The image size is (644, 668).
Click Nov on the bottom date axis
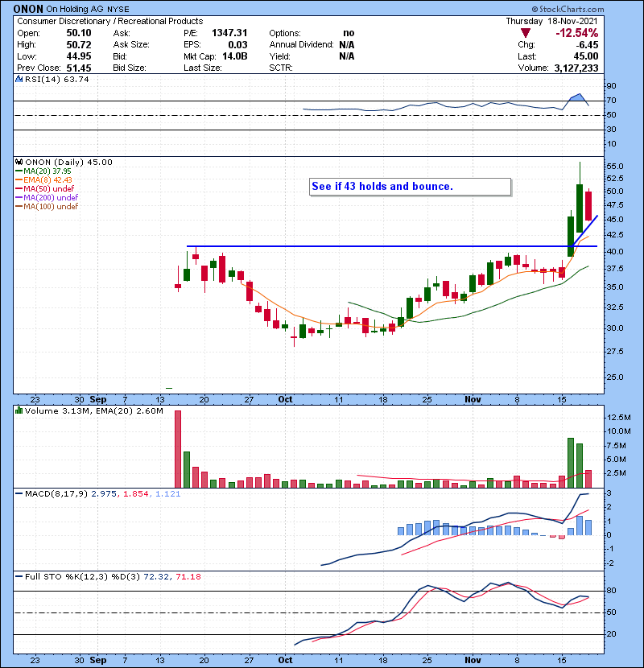coord(473,660)
